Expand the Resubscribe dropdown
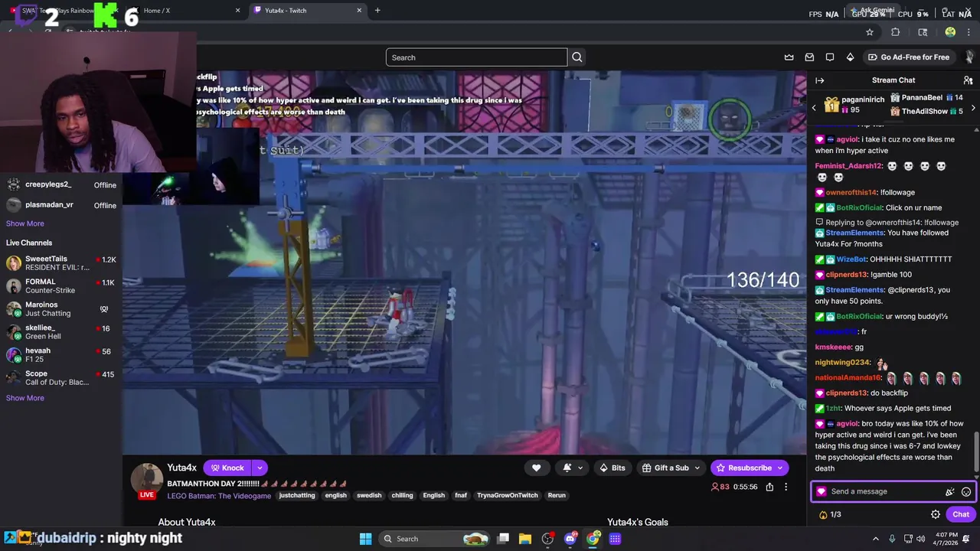Viewport: 980px width, 551px height. 780,468
